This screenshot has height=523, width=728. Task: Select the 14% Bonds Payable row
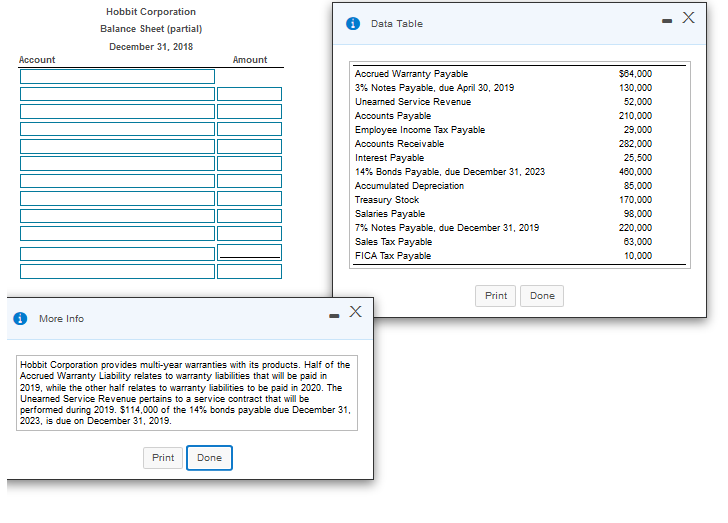[x=520, y=172]
